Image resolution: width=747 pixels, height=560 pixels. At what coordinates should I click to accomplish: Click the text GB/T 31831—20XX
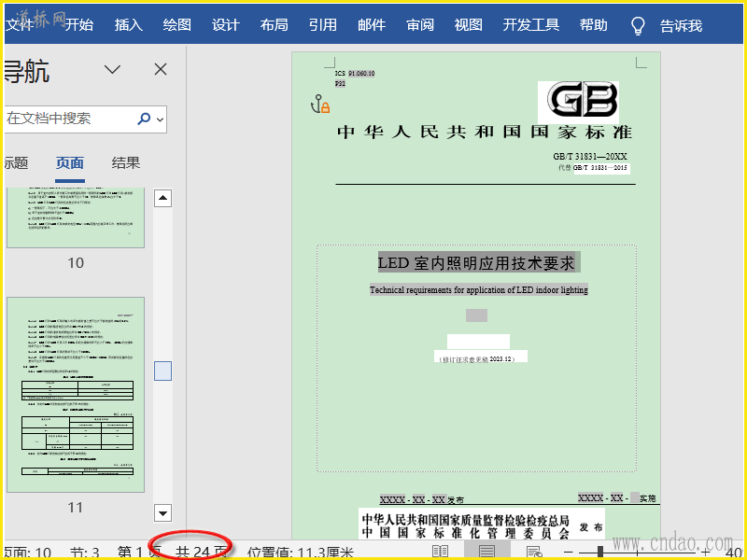tap(590, 156)
